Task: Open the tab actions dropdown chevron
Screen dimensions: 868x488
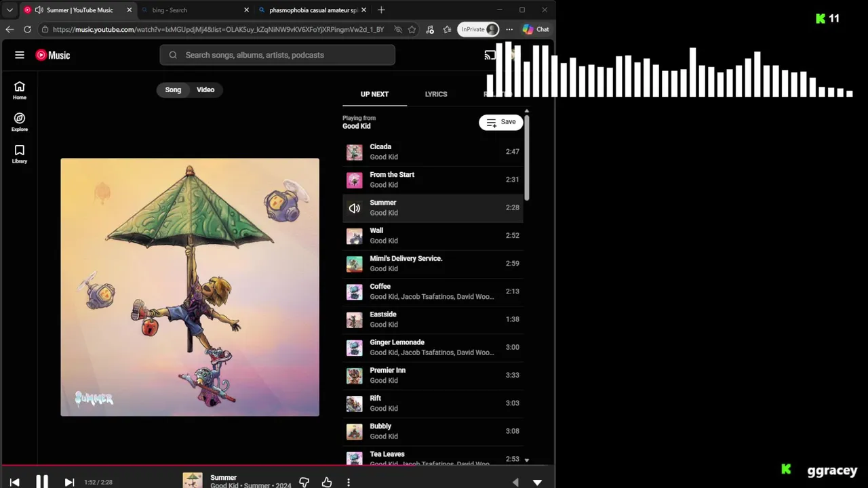Action: tap(9, 10)
